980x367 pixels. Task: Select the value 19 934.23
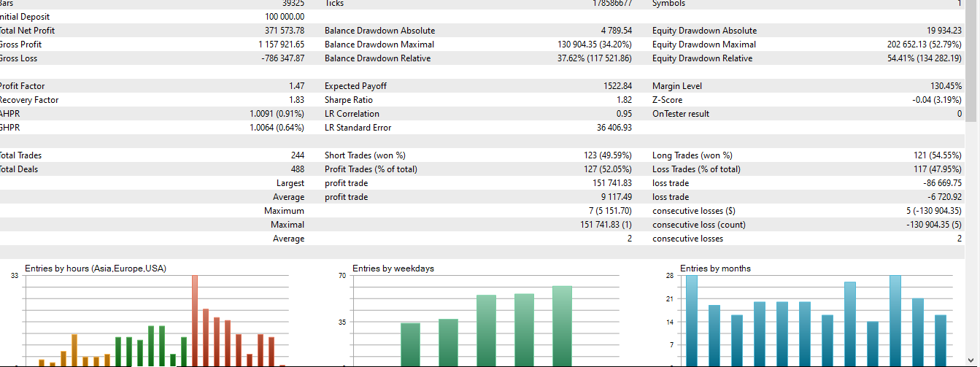click(x=944, y=31)
